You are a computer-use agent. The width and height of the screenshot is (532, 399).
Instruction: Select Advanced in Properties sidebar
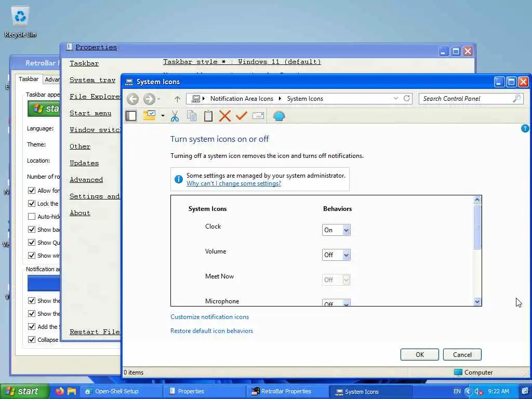tap(86, 180)
